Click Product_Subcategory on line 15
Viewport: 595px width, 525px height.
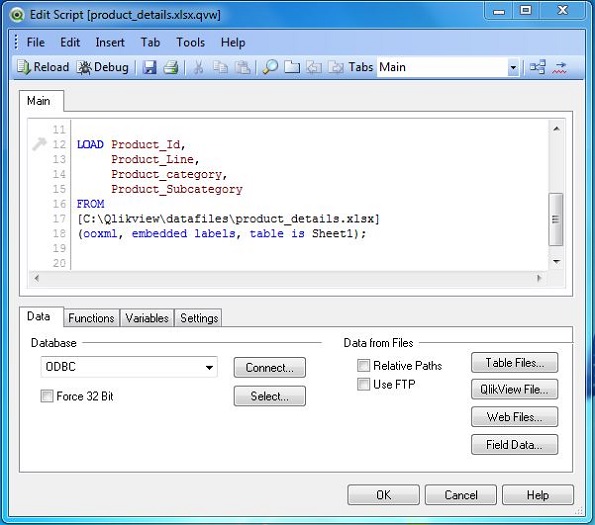click(x=177, y=189)
